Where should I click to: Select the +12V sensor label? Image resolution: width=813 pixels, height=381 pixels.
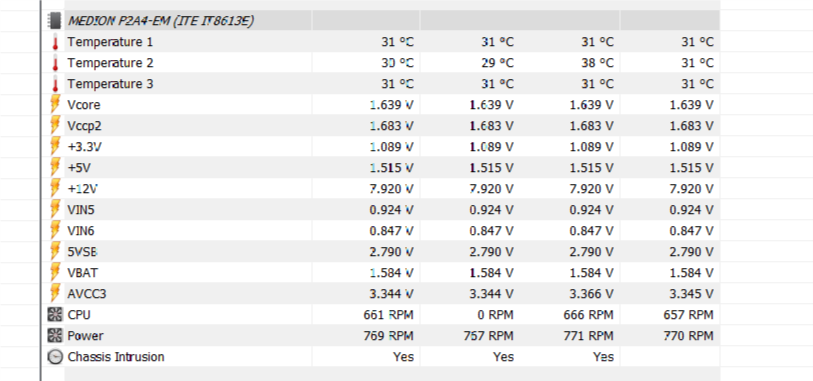tap(82, 189)
